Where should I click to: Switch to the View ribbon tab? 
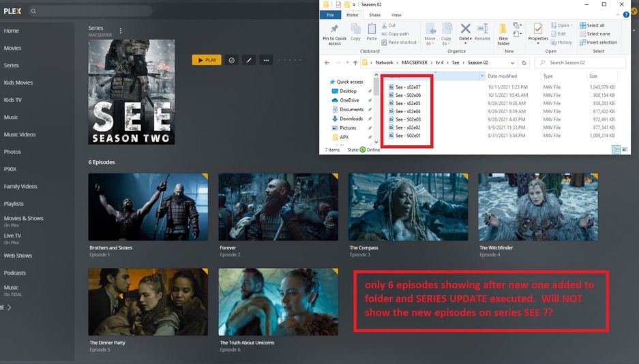[396, 15]
